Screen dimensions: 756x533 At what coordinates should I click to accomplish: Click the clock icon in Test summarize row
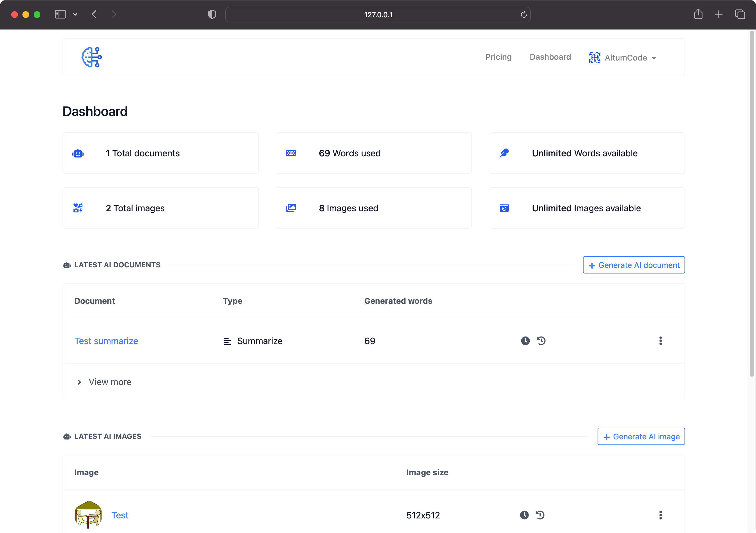click(x=525, y=341)
